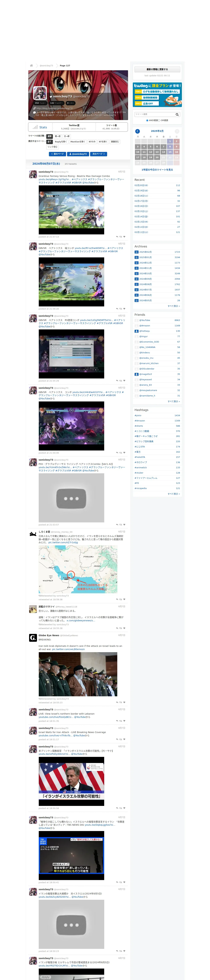Viewport: 210px width, 980px height.
Task: Open calendar day 15
Action: [x=170, y=152]
